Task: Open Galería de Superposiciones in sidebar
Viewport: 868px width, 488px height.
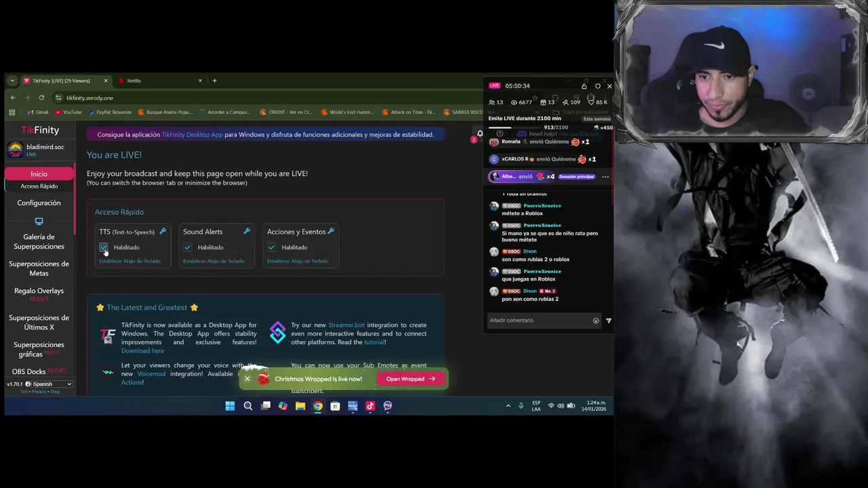Action: coord(39,241)
